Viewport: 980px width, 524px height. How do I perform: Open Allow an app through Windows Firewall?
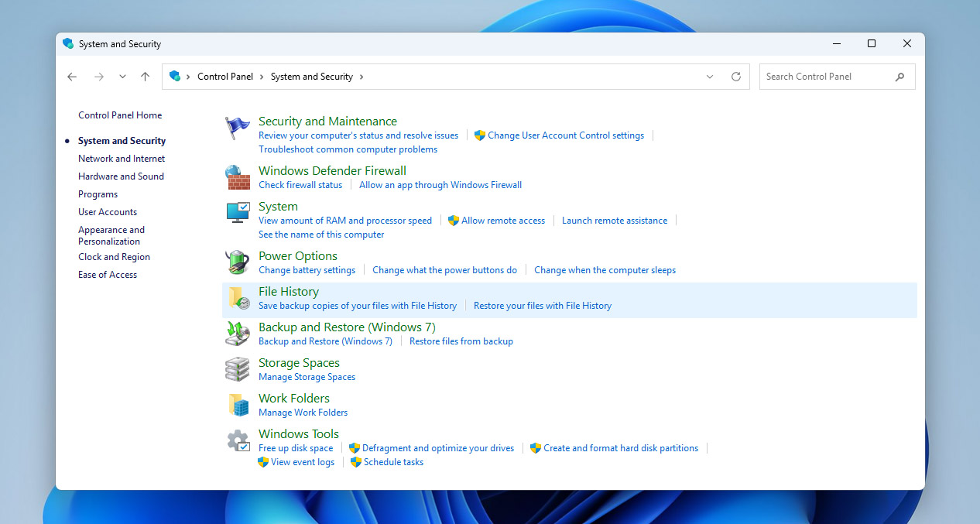point(440,185)
